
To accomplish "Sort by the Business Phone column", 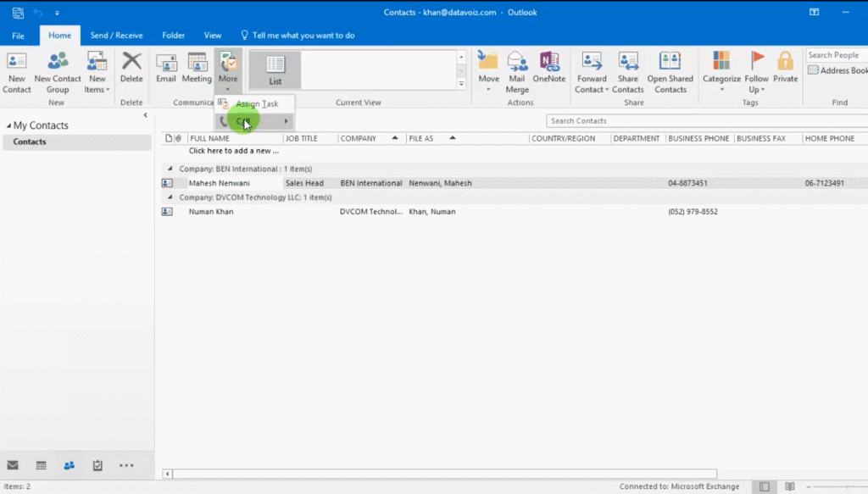I will 699,138.
